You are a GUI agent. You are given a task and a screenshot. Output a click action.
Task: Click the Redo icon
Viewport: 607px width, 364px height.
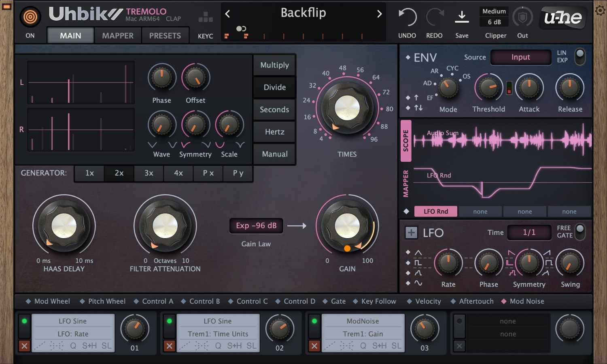point(434,17)
